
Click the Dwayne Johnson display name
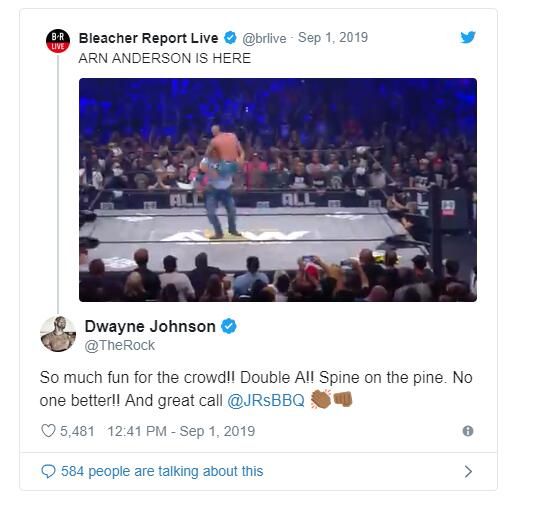[x=150, y=326]
